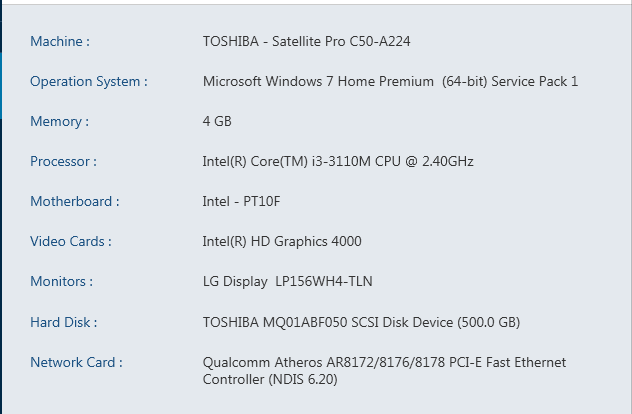
Task: Click the Controller (NDIS 6.20) text
Action: (x=270, y=379)
